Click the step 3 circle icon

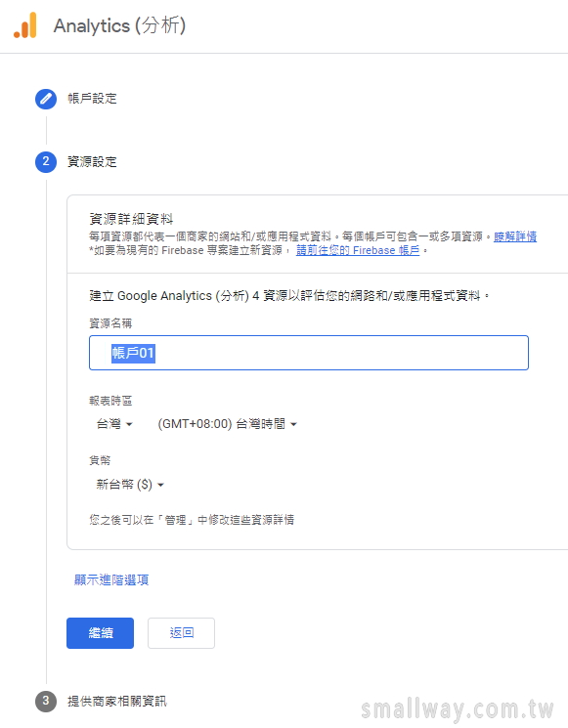46,701
